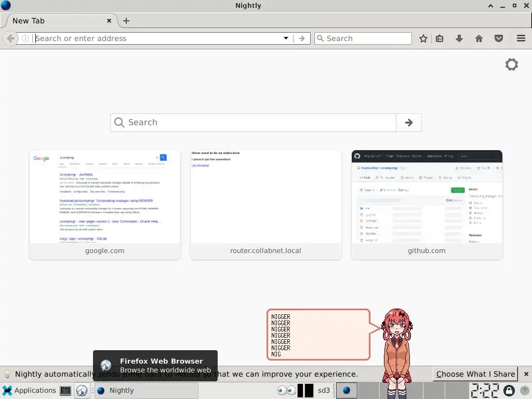The height and width of the screenshot is (399, 532).
Task: Click the anime character desktop mascot
Action: (396, 353)
